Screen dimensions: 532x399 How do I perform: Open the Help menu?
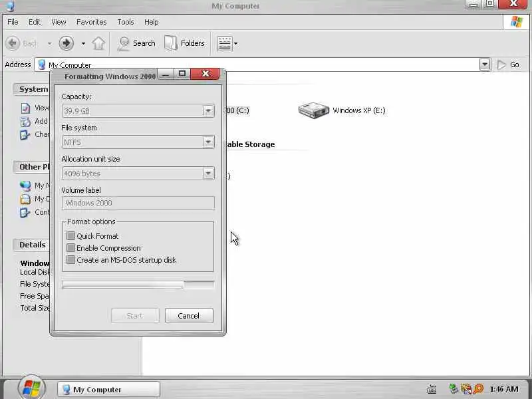pos(152,22)
